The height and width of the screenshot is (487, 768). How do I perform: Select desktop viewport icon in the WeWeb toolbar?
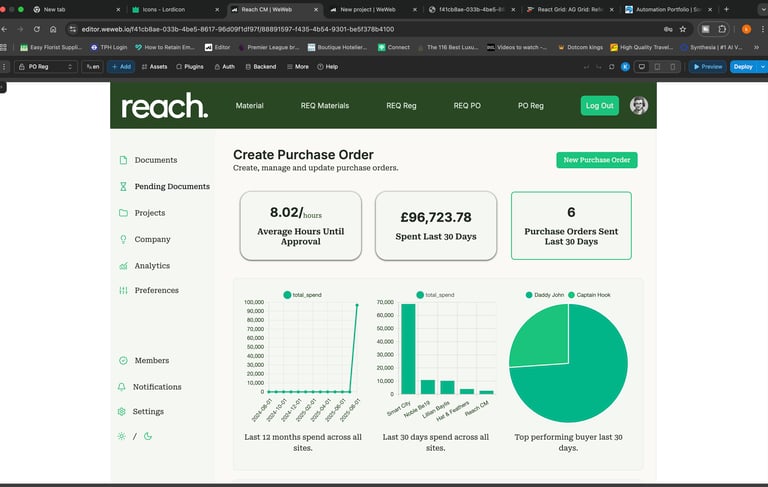click(x=642, y=67)
